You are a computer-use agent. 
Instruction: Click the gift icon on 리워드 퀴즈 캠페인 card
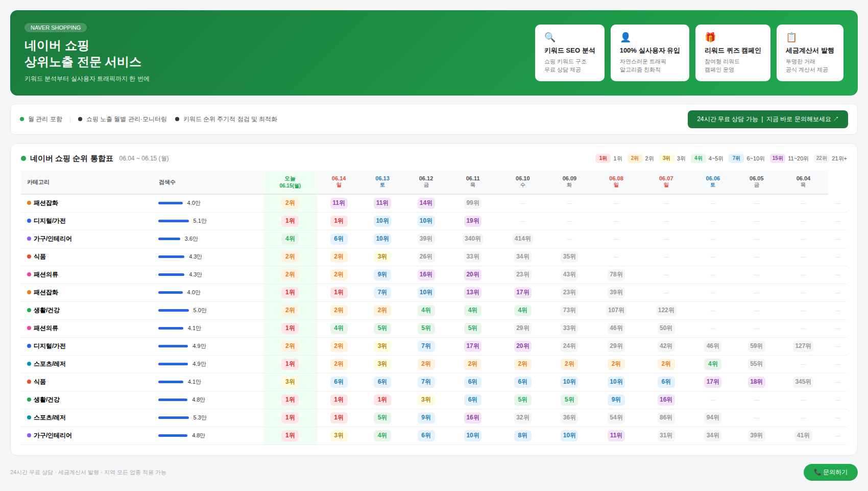coord(710,37)
